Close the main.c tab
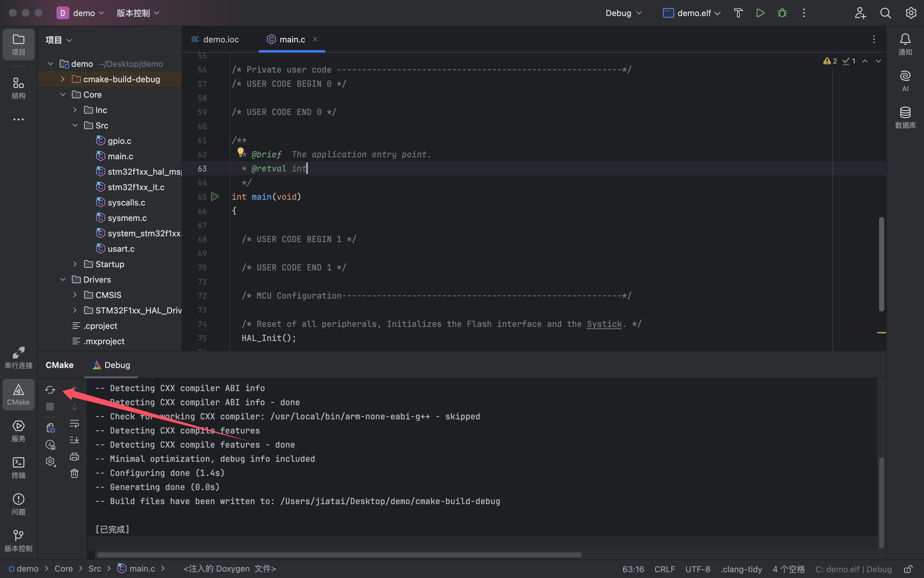 pyautogui.click(x=315, y=39)
